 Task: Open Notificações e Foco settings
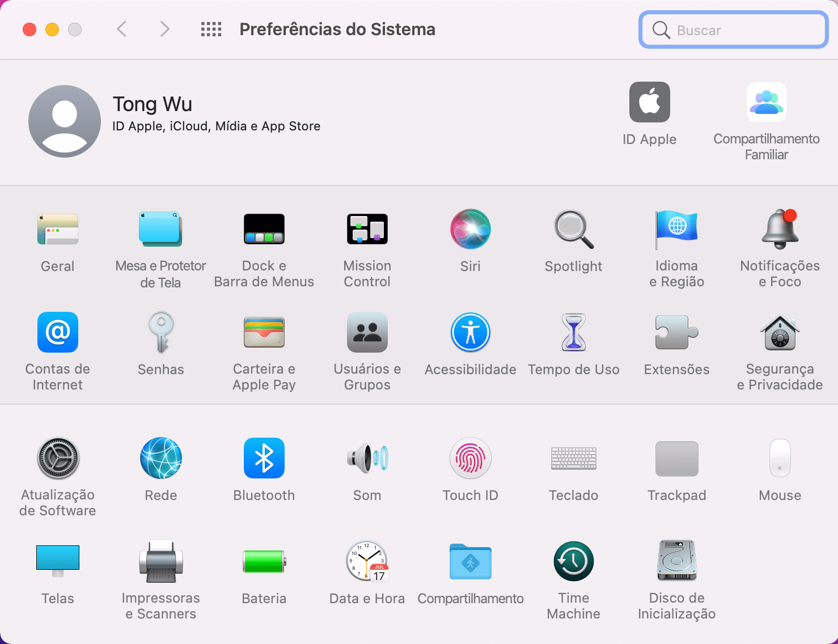click(x=780, y=230)
